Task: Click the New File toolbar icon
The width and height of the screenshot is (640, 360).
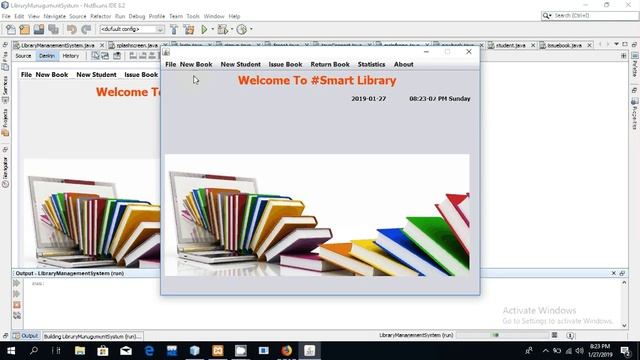Action: 11,29
